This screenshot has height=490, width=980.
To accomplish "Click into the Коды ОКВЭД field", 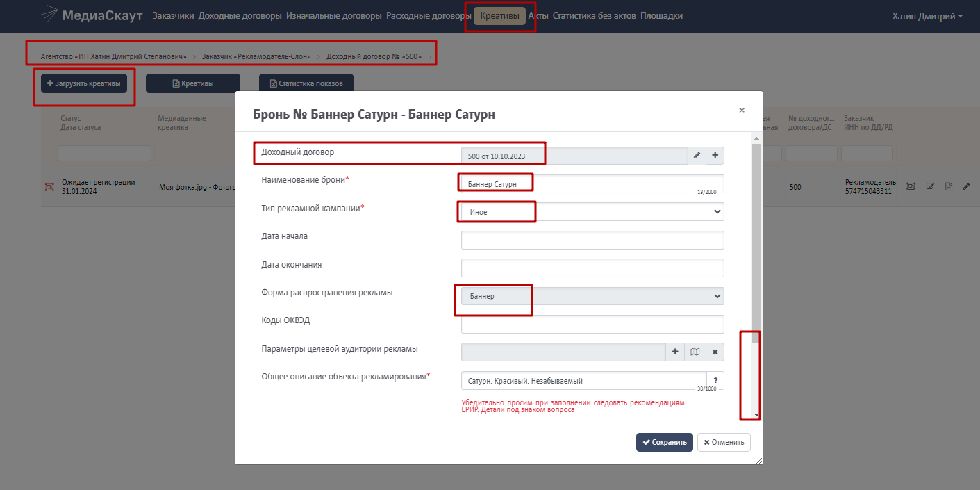I will (x=592, y=324).
